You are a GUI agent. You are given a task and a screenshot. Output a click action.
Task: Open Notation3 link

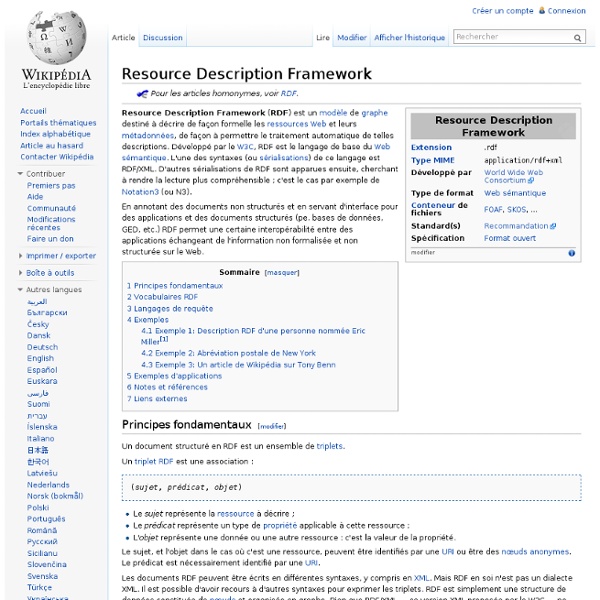(x=140, y=192)
